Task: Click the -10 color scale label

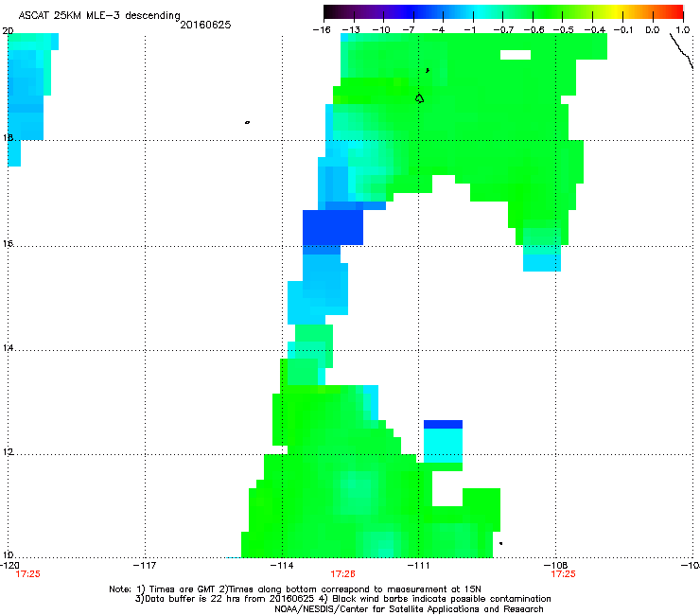Action: click(381, 30)
